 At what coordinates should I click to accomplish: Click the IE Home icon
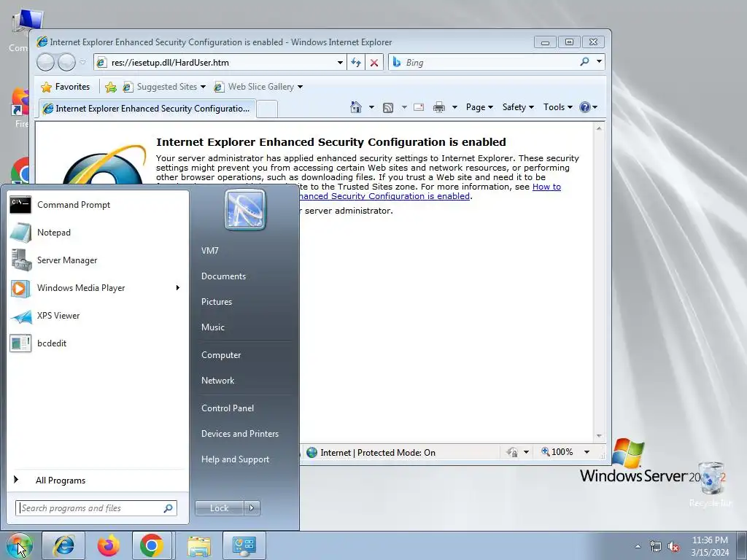[x=356, y=107]
